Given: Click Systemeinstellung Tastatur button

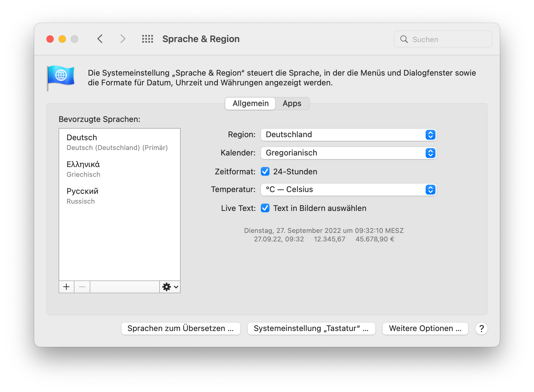Looking at the screenshot, I should (x=311, y=329).
